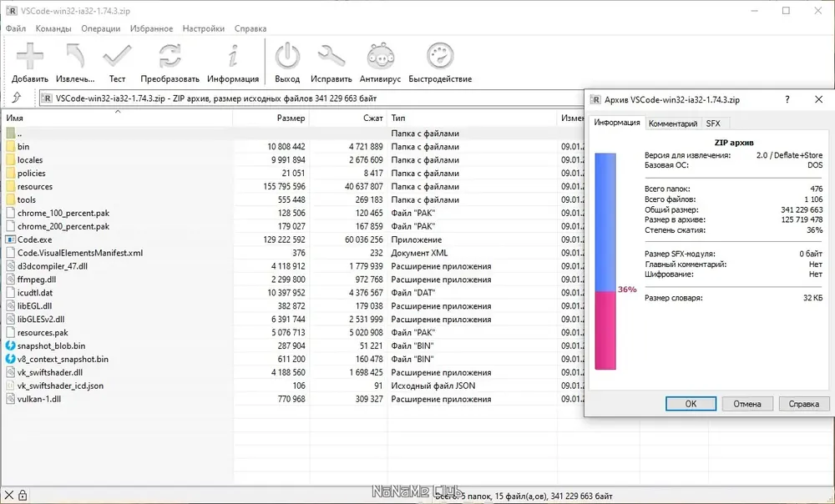Open the Файл menu
This screenshot has width=835, height=504.
pos(16,28)
